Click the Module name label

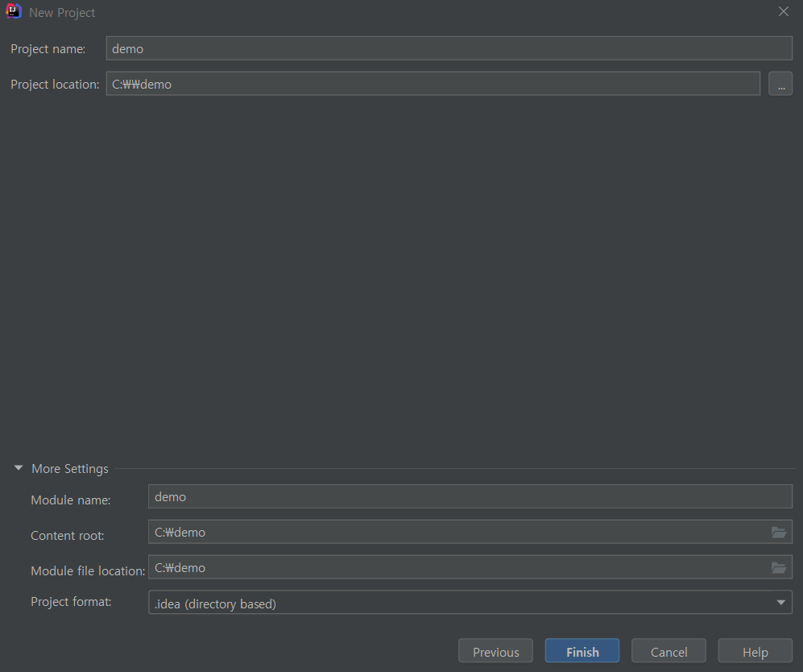tap(71, 500)
